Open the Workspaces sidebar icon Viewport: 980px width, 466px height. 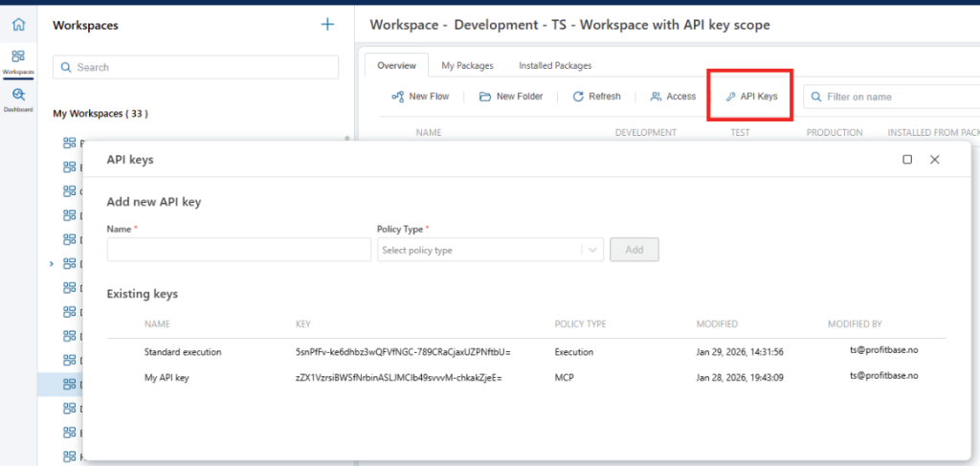coord(18,60)
